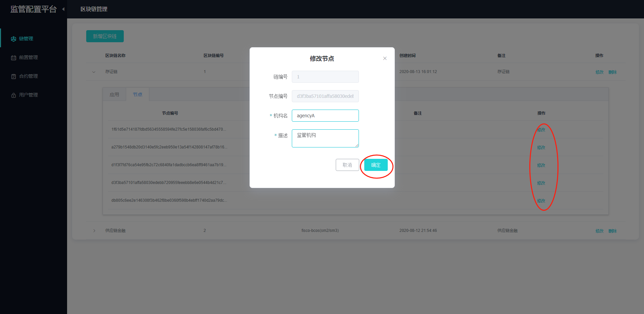
Task: Click the 描述 text area
Action: coord(325,138)
